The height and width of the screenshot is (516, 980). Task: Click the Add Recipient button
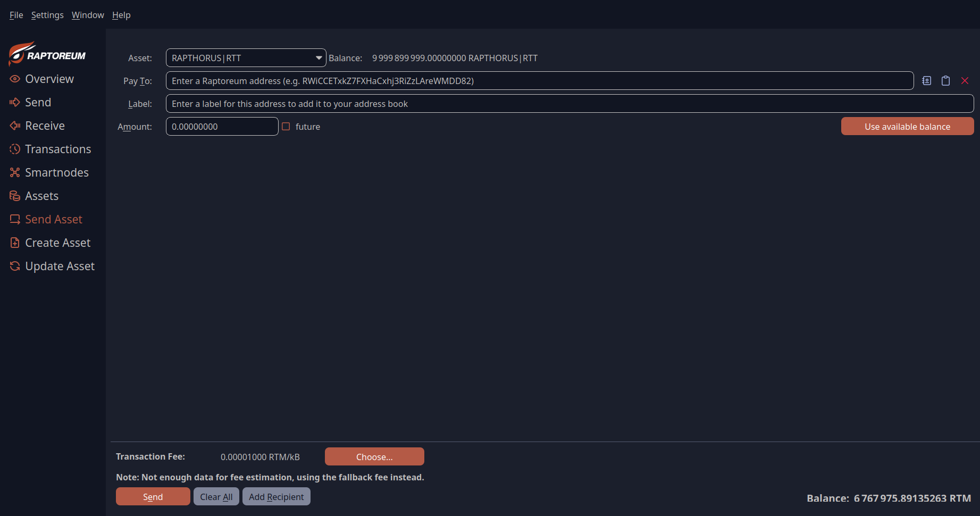click(276, 497)
